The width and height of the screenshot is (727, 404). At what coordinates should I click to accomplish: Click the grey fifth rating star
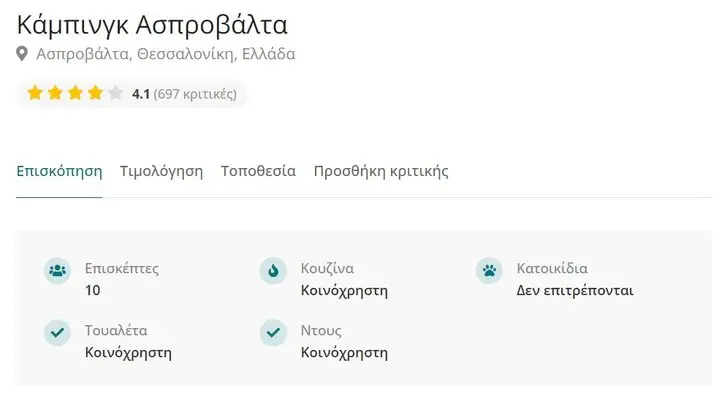pyautogui.click(x=115, y=93)
